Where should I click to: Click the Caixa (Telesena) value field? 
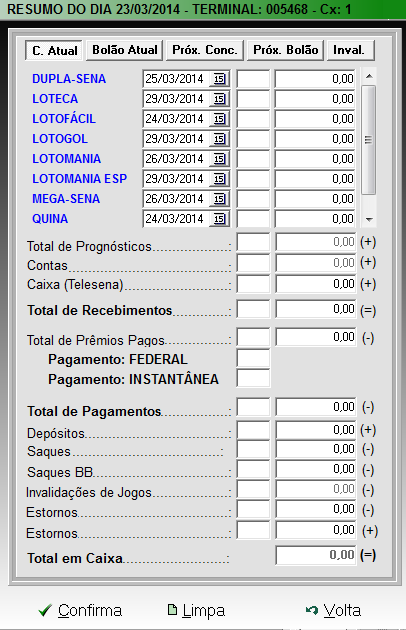[x=316, y=284]
